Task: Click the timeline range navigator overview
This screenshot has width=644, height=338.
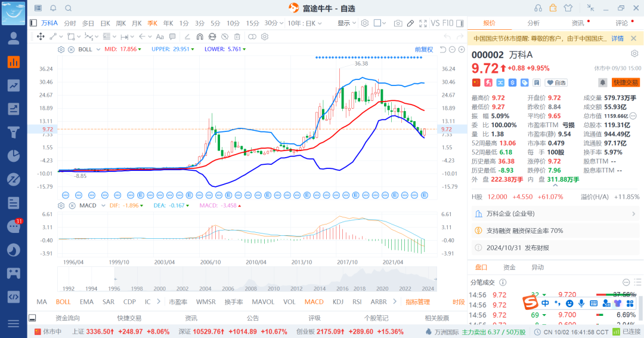Action: coord(247,279)
